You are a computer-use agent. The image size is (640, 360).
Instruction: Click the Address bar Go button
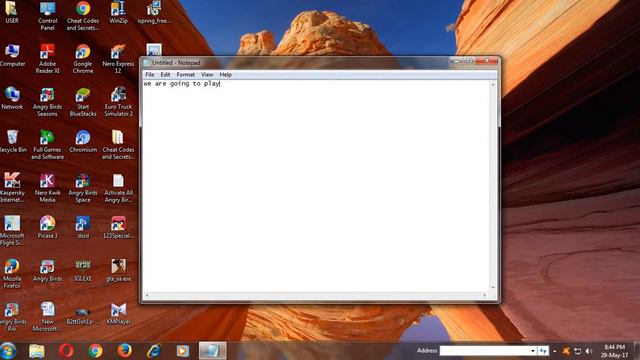pos(543,351)
